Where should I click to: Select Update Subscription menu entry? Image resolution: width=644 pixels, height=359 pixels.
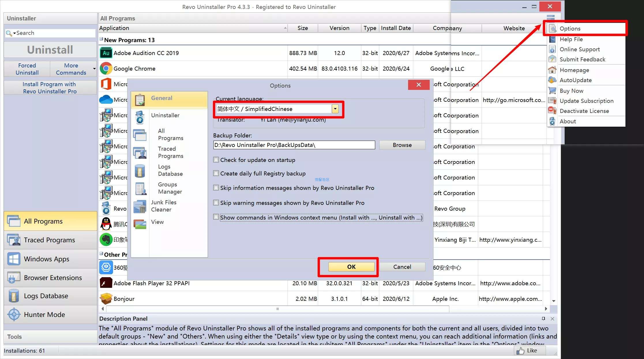(x=587, y=101)
